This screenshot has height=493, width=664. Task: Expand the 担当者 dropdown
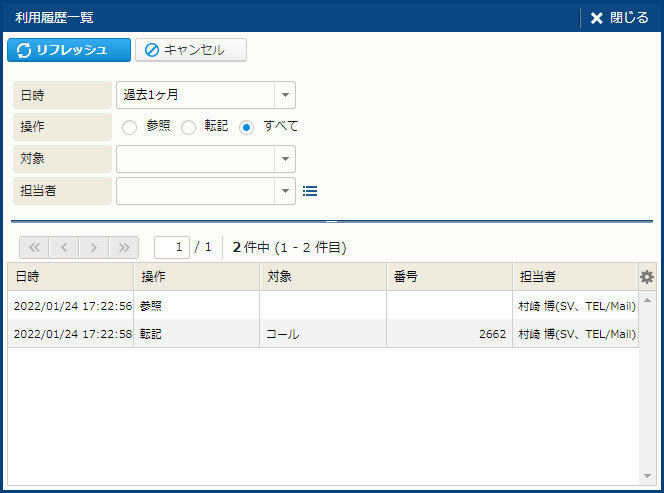click(x=285, y=191)
